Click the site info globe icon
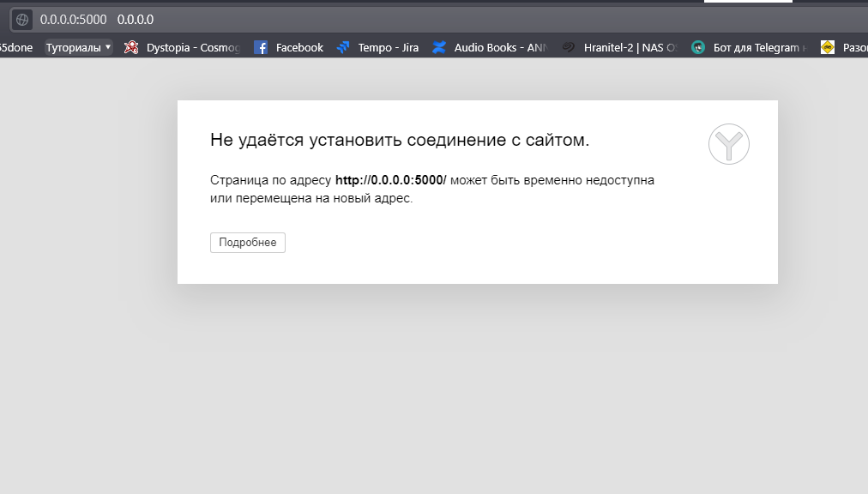868x494 pixels. (22, 20)
